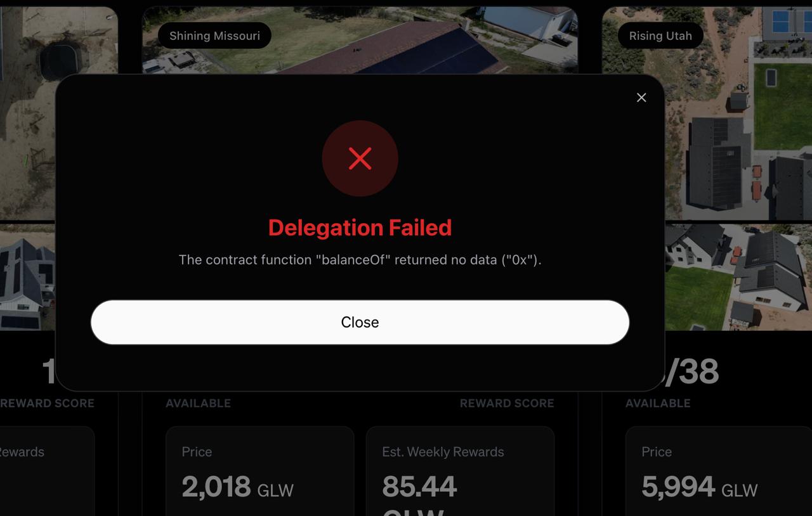View the Shining Missouri aerial photo
Image resolution: width=812 pixels, height=516 pixels.
[x=360, y=41]
